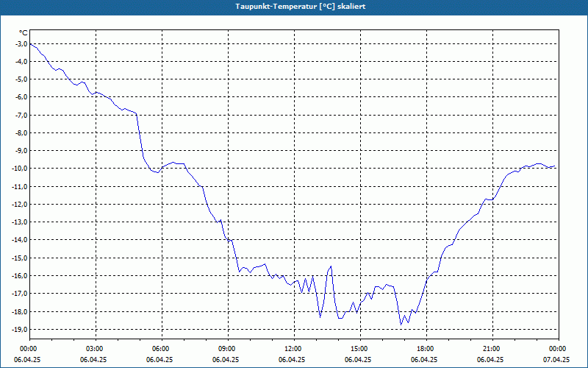Click the -9,0 y-axis label
Image resolution: width=588 pixels, height=368 pixels.
tap(21, 151)
